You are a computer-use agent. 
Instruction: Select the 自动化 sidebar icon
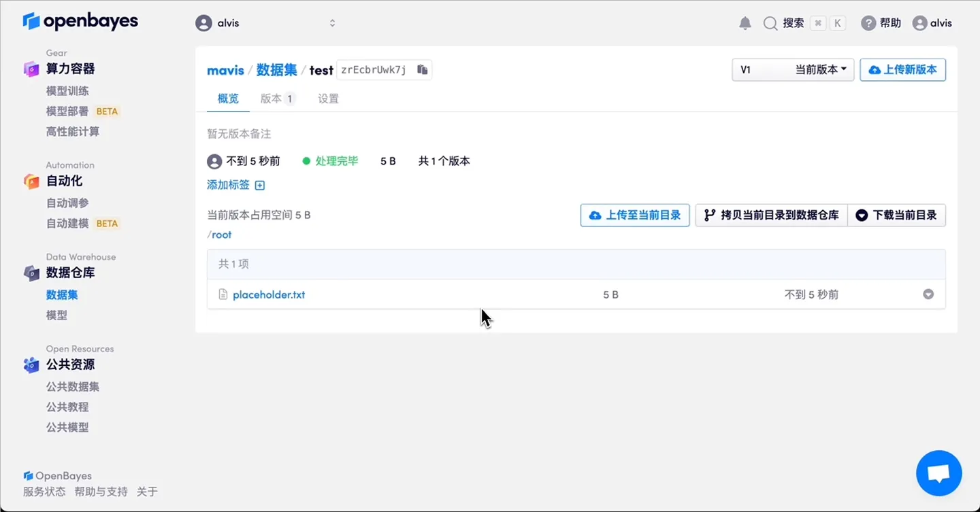(31, 181)
